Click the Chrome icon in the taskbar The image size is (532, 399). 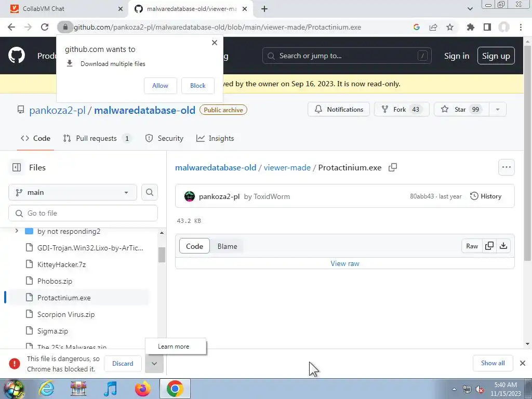coord(175,389)
